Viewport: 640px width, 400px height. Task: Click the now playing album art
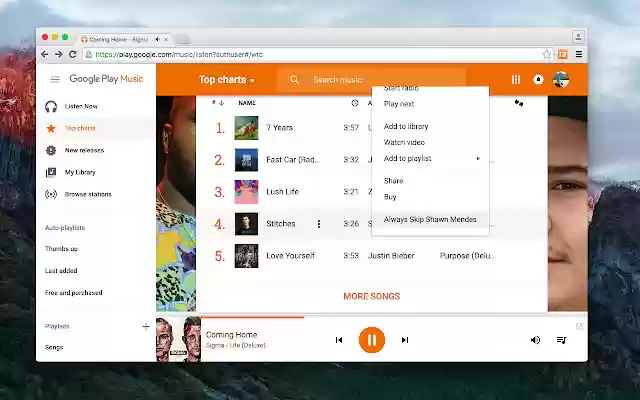click(x=178, y=339)
